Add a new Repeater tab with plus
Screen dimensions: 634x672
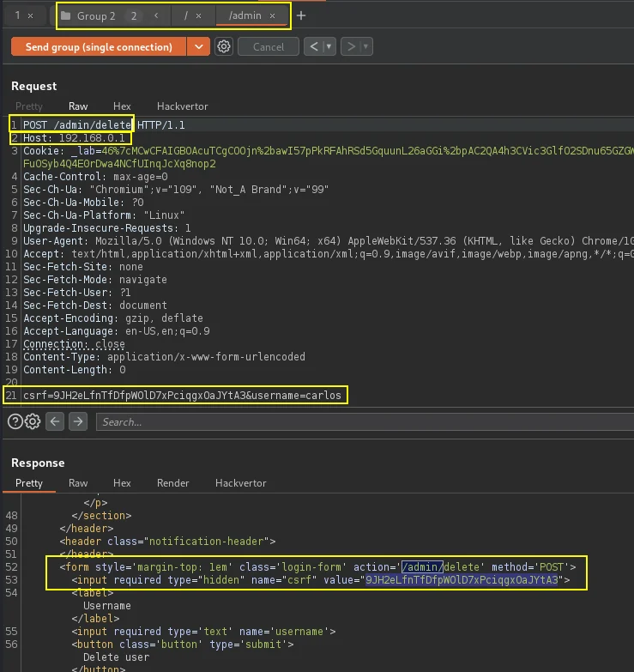pos(301,15)
